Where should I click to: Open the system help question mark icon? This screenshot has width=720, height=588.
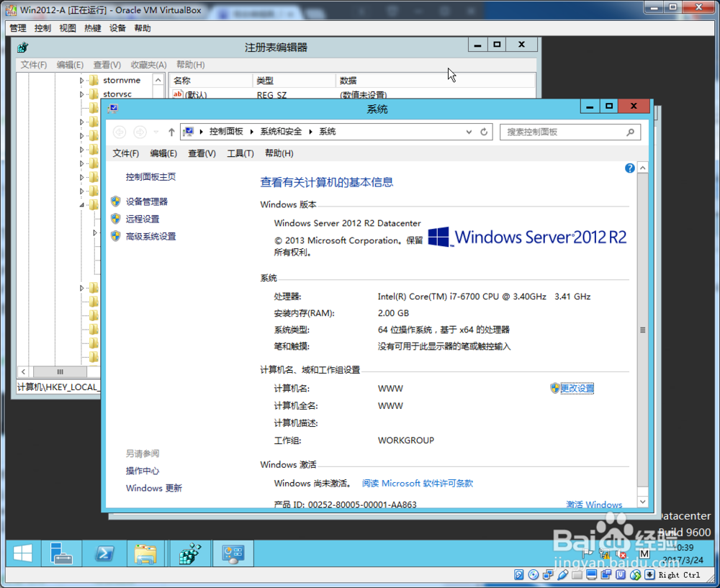pyautogui.click(x=629, y=168)
